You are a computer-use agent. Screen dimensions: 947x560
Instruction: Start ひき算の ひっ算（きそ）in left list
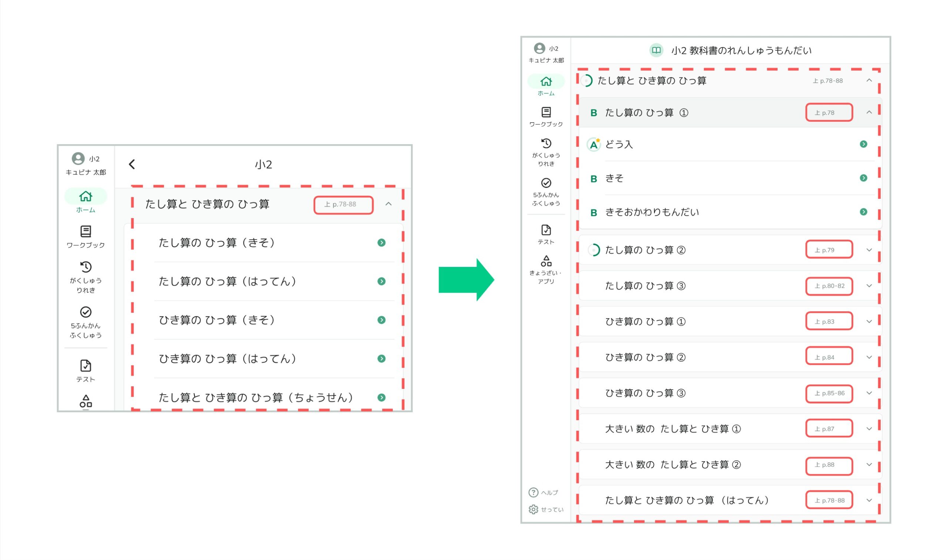tap(381, 320)
